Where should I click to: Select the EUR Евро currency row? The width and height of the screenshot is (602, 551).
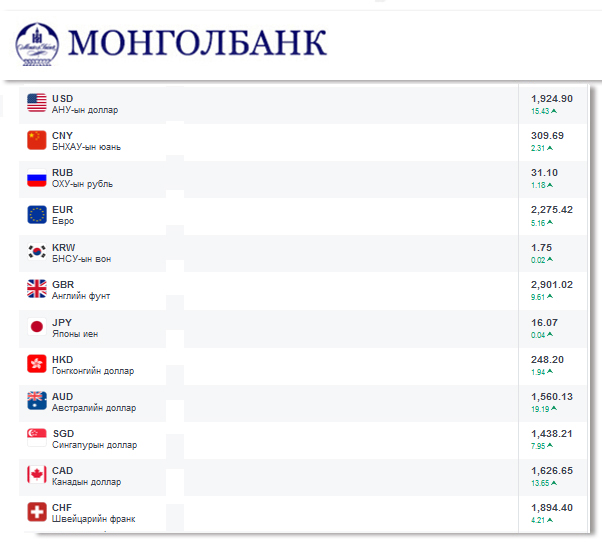pyautogui.click(x=270, y=215)
